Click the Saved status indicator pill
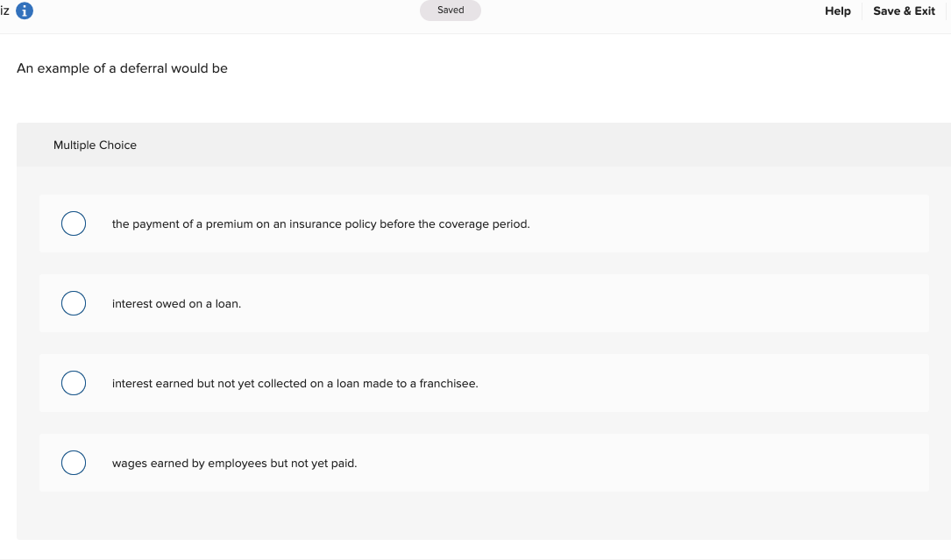 point(450,10)
